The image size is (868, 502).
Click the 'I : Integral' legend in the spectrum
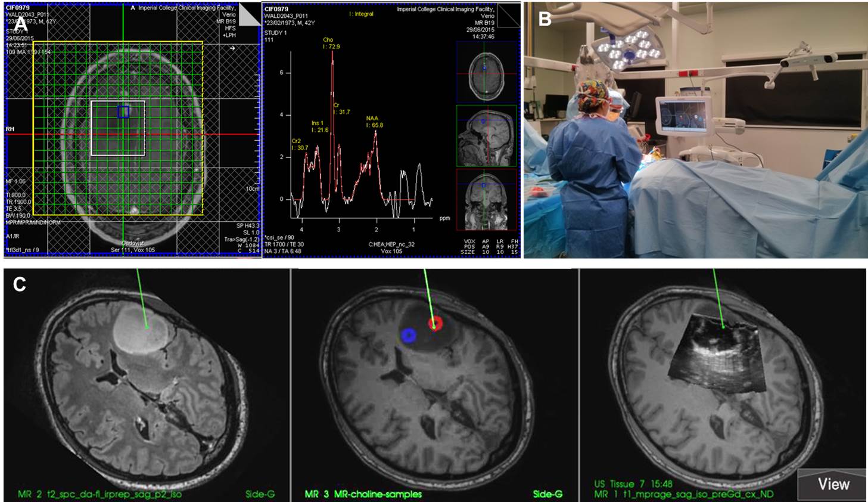pos(361,14)
